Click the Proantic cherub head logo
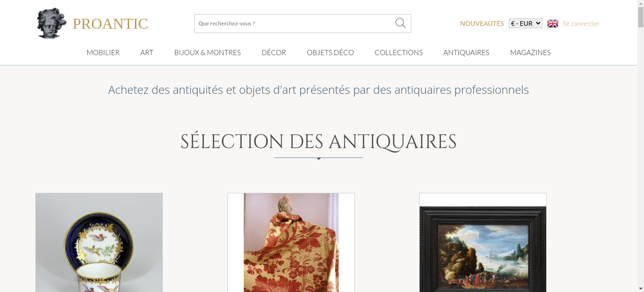This screenshot has height=292, width=644. 52,23
